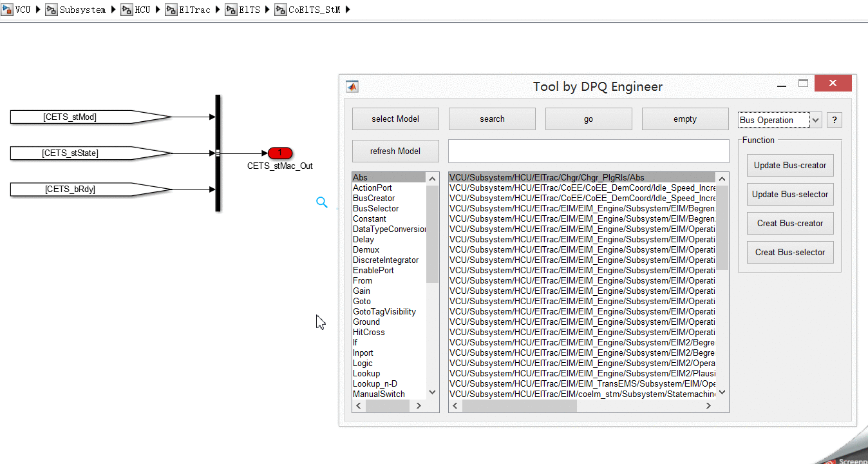Image resolution: width=868 pixels, height=464 pixels.
Task: Select HitCross in the block-type list
Action: (389, 332)
